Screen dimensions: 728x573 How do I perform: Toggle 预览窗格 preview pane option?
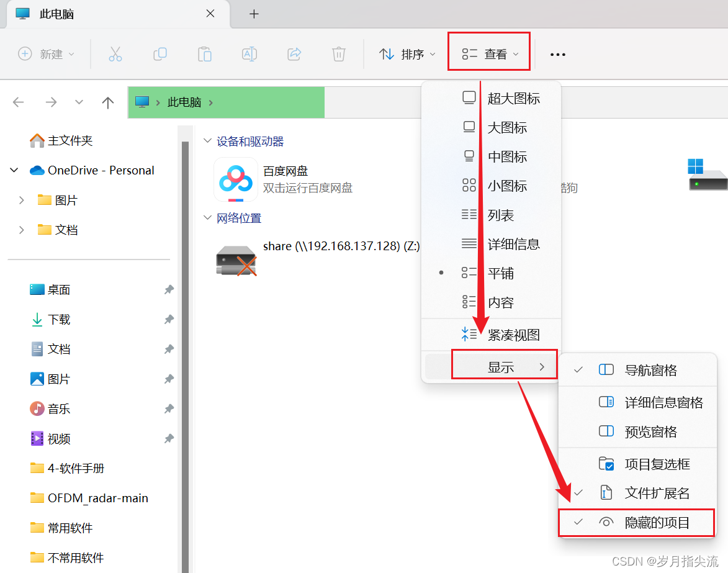click(x=637, y=431)
